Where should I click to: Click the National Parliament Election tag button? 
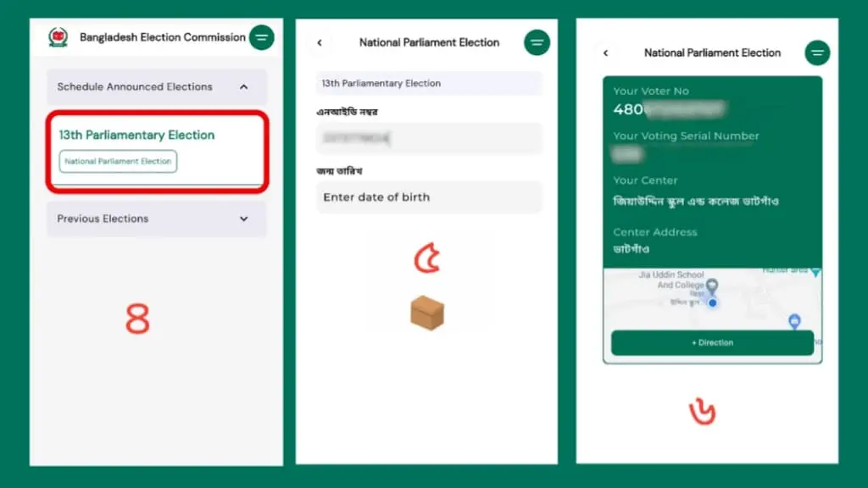tap(118, 161)
